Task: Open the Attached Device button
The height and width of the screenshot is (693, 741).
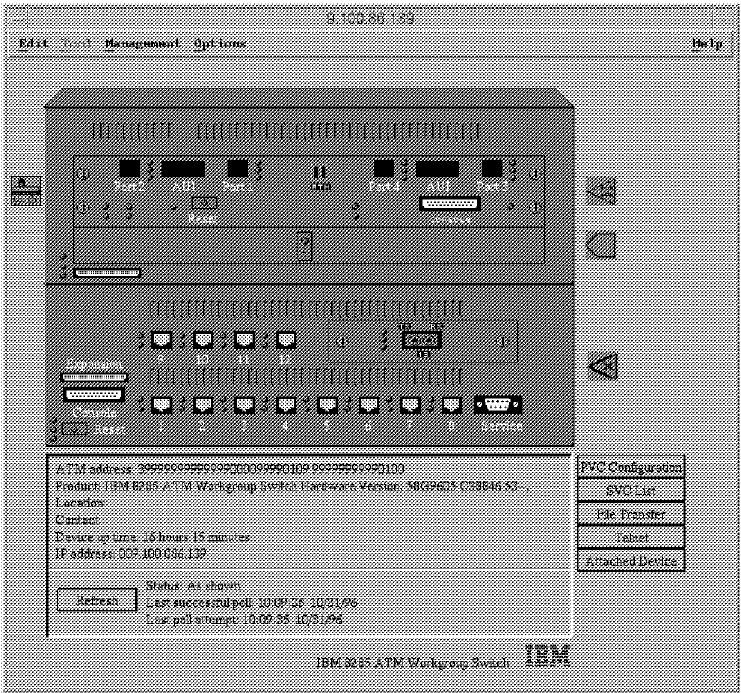Action: [x=631, y=561]
